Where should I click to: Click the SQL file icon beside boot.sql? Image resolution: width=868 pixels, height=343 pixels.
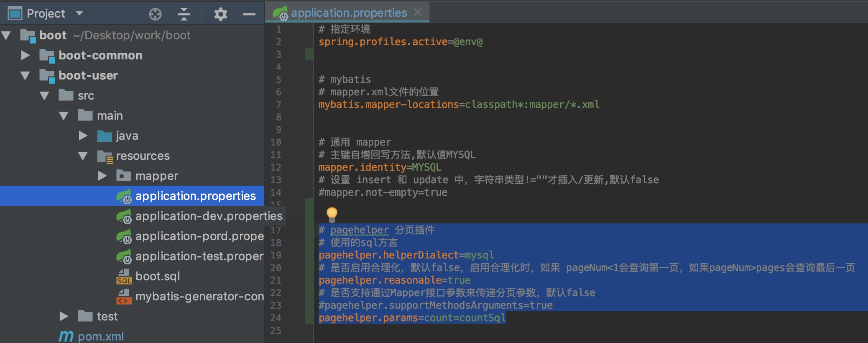[x=124, y=276]
